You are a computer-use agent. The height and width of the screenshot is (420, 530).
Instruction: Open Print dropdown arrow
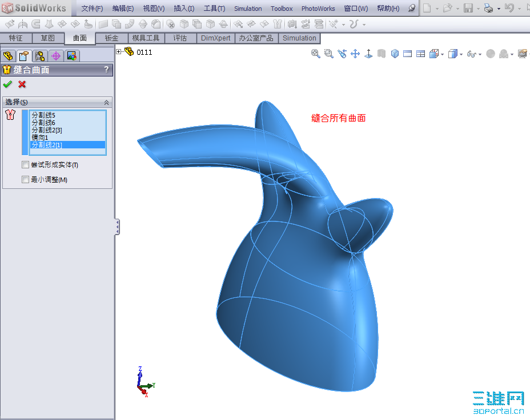click(499, 9)
